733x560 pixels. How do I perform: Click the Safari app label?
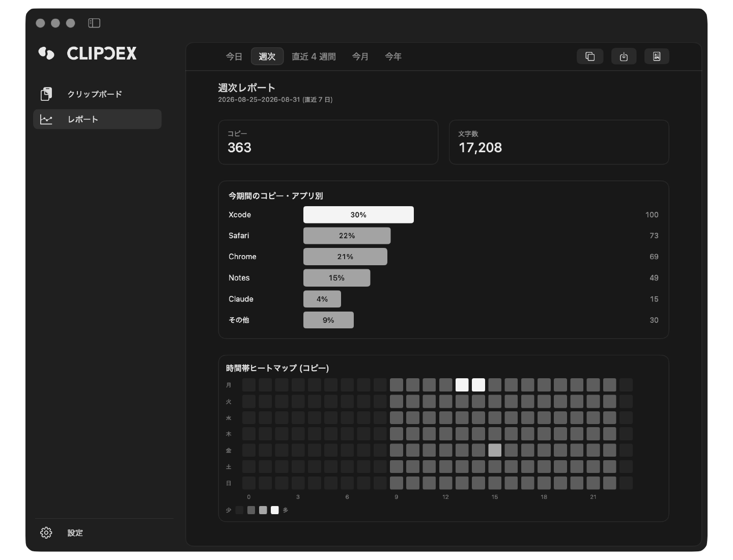click(x=239, y=236)
